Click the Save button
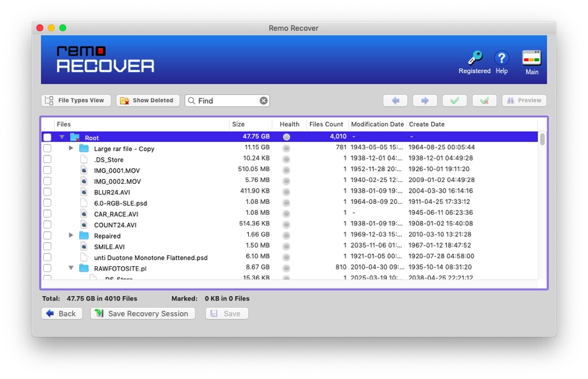Viewport: 588px width, 379px height. pyautogui.click(x=227, y=313)
